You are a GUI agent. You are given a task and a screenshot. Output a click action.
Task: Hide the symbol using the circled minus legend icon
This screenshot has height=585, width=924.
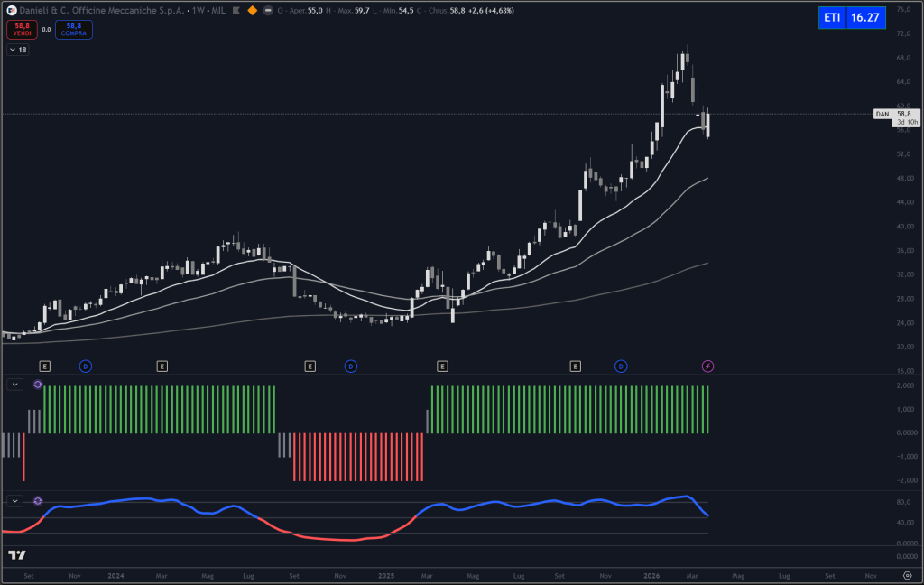[267, 12]
